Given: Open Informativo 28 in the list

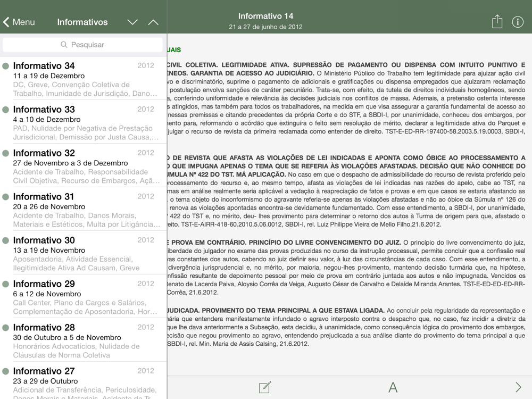Looking at the screenshot, I should (84, 340).
